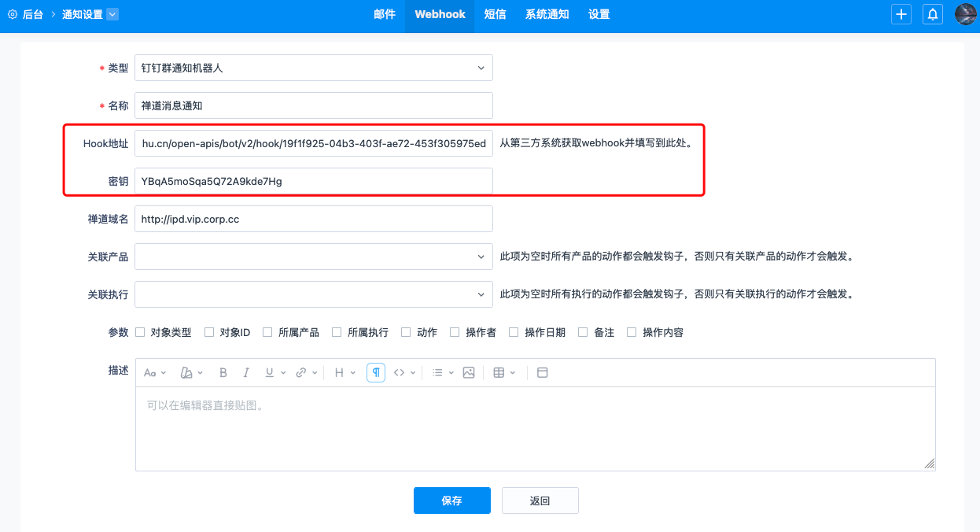Expand the 关联产品 dropdown
The height and width of the screenshot is (532, 980).
[x=314, y=257]
